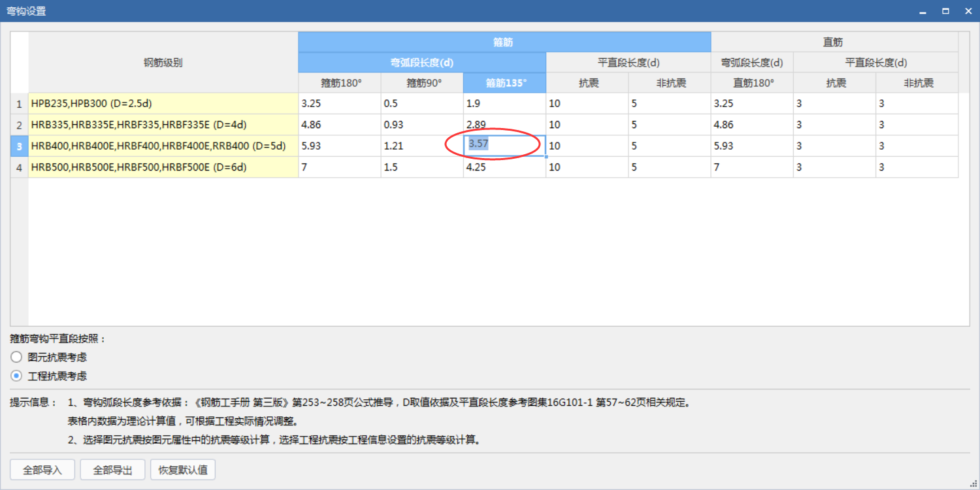The width and height of the screenshot is (980, 490).
Task: Maximize the 弯钩设置 window
Action: pyautogui.click(x=945, y=12)
